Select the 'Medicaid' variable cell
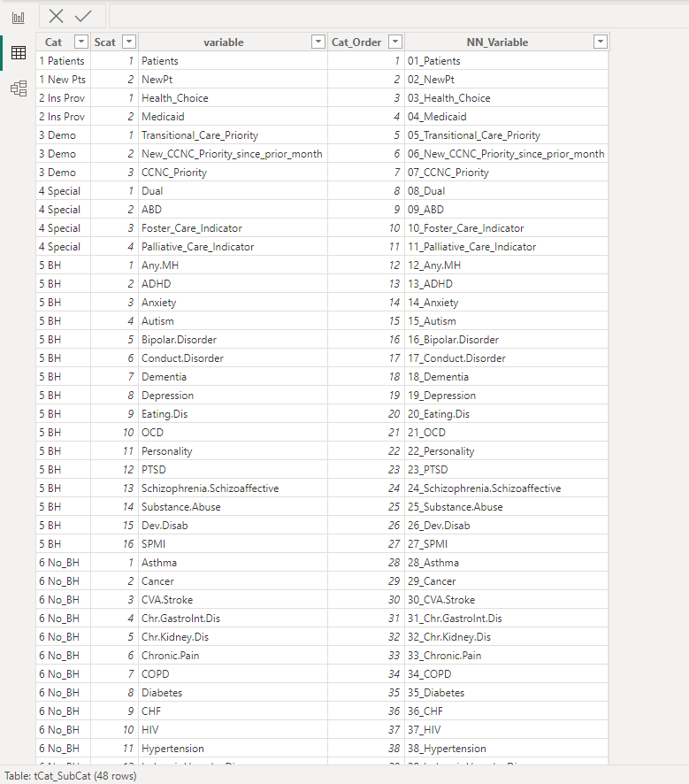Image resolution: width=689 pixels, height=784 pixels. pos(233,117)
